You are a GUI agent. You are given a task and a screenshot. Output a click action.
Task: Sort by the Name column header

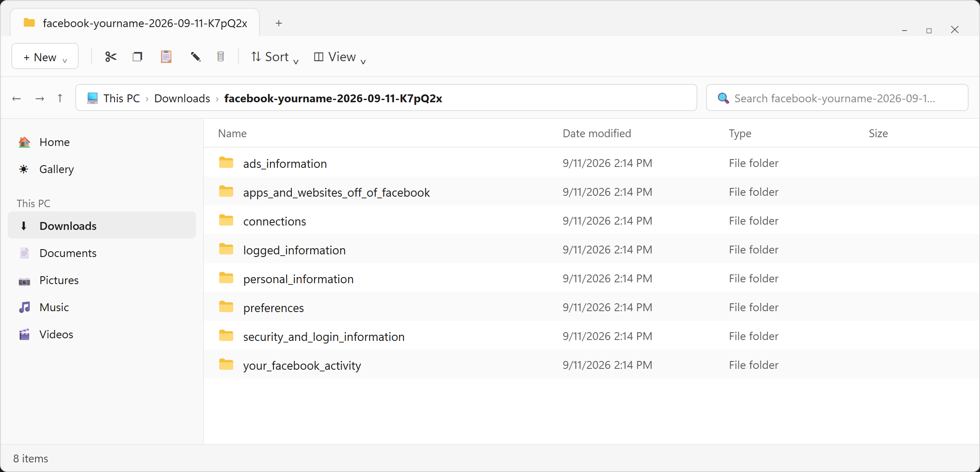(x=232, y=133)
